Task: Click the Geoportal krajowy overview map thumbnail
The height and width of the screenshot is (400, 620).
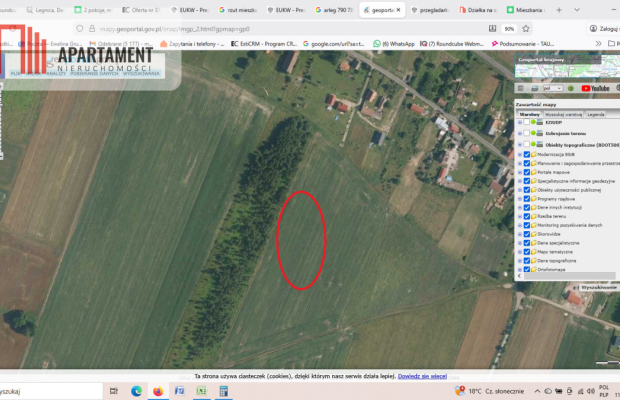Action: click(567, 66)
